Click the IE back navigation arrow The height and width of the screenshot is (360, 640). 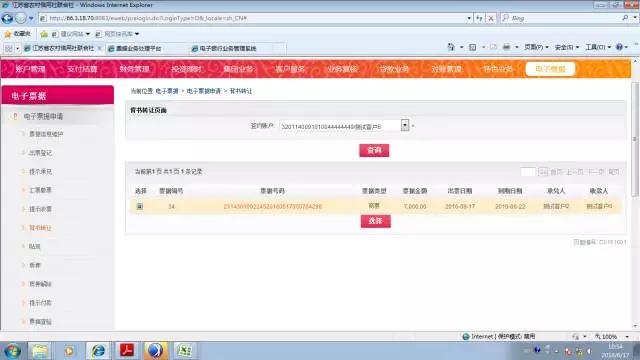coord(7,18)
